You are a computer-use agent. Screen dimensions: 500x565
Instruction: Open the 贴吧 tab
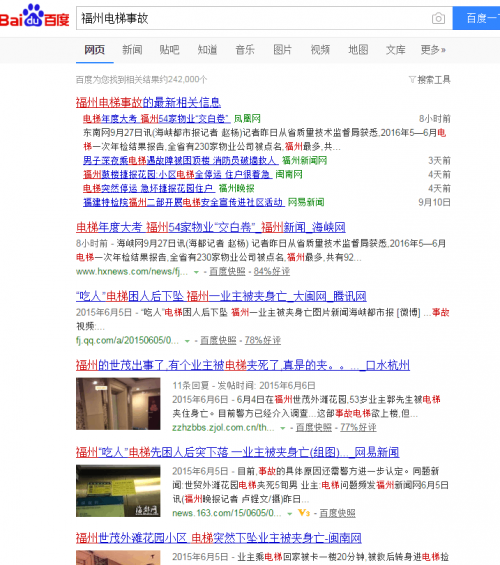coord(169,50)
